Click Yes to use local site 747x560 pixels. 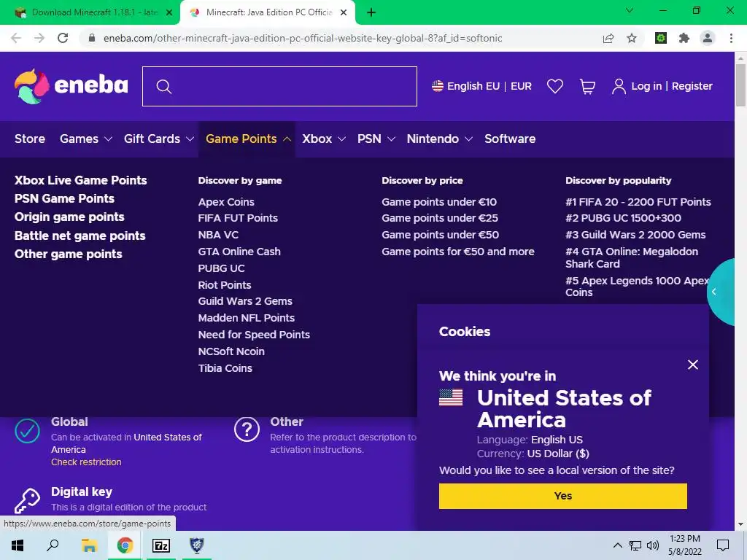(x=562, y=496)
